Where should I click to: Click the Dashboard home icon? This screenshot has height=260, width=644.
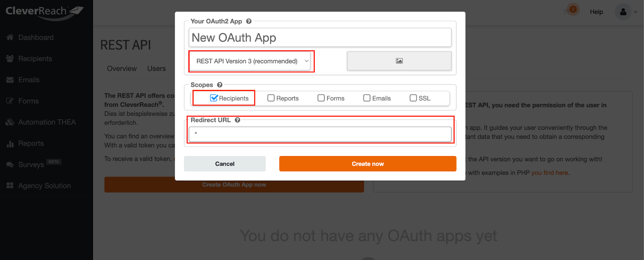click(10, 37)
